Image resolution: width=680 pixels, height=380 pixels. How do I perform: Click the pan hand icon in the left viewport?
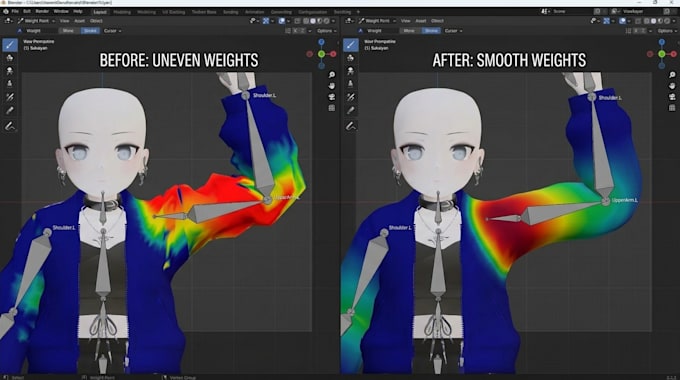pos(332,86)
